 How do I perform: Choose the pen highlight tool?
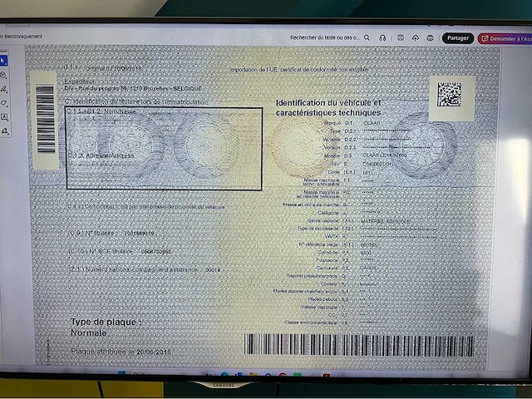coord(3,89)
